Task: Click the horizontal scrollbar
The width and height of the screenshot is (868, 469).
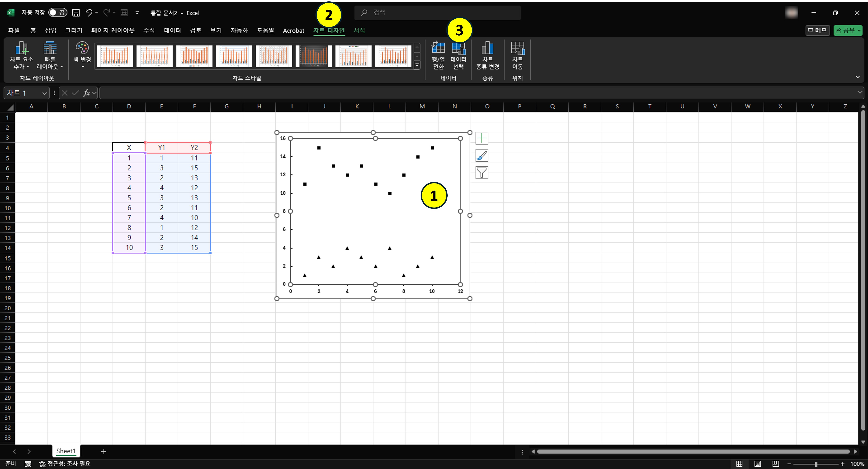Action: tap(693, 451)
